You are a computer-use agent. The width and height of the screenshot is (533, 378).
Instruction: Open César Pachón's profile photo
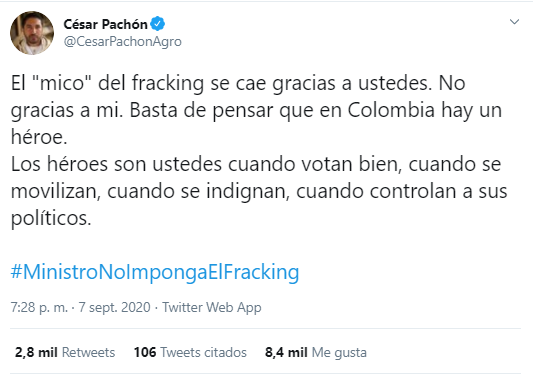[x=32, y=33]
